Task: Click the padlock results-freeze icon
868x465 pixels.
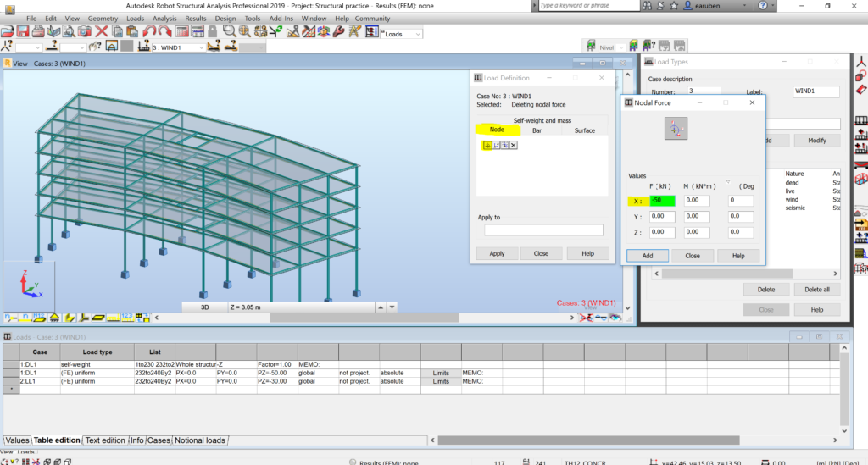Action: coord(213,32)
